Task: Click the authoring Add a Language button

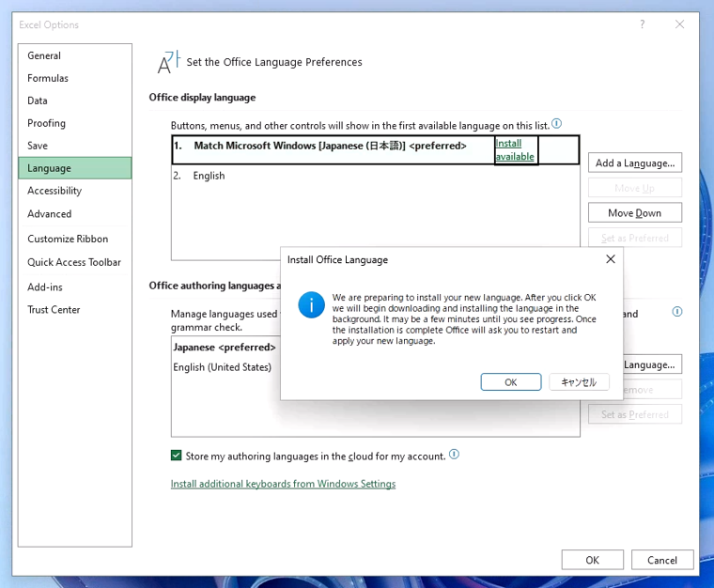Action: (x=652, y=365)
